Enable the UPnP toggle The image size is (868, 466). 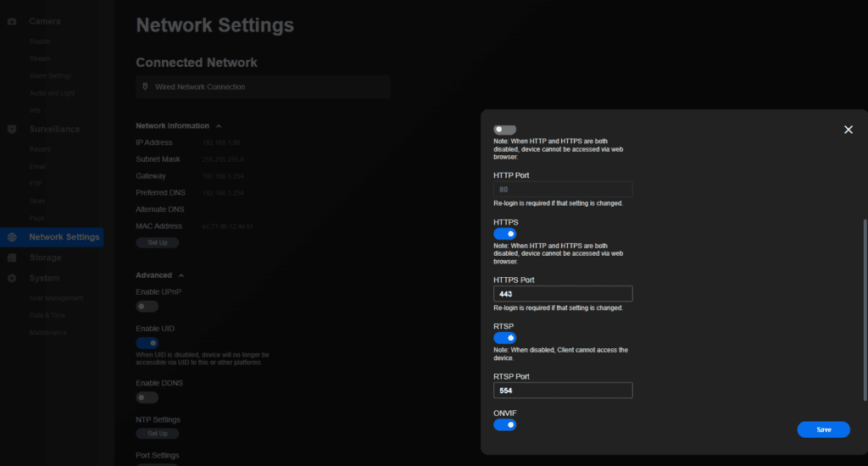point(147,307)
